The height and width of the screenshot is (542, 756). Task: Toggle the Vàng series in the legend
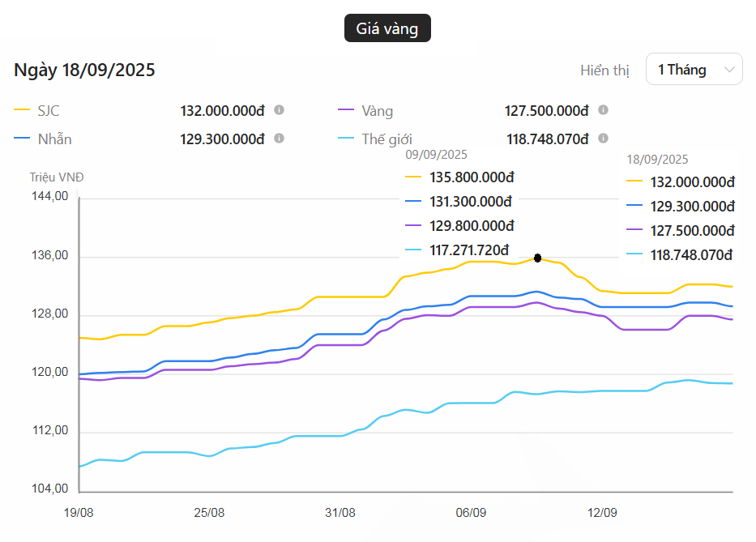[x=377, y=111]
